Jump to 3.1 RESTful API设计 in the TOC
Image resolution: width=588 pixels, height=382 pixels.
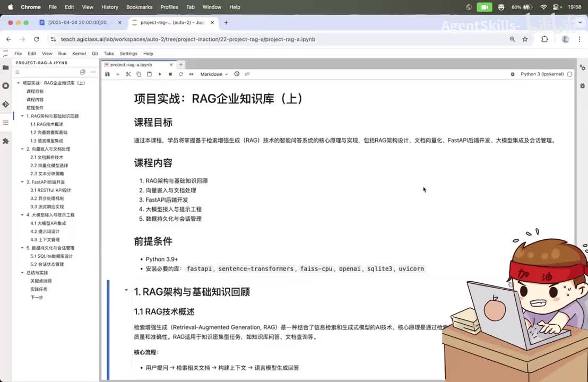(50, 190)
